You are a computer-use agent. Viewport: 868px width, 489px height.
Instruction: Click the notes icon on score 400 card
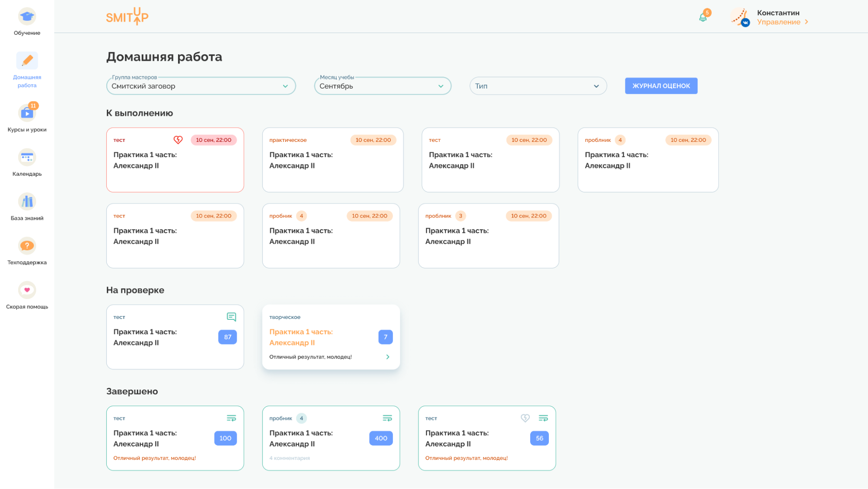point(387,418)
